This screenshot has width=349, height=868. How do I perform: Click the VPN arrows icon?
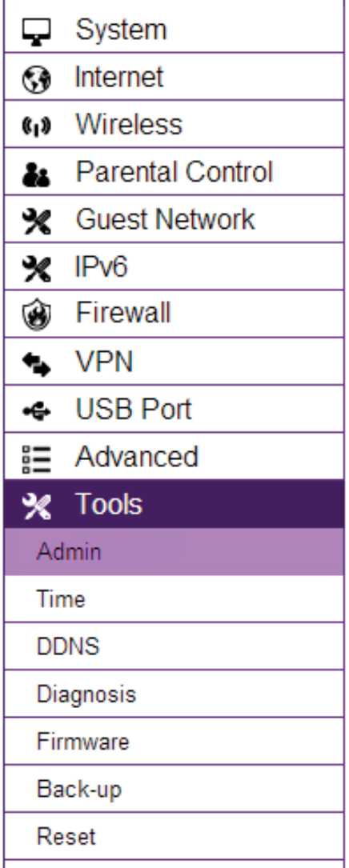pos(37,363)
